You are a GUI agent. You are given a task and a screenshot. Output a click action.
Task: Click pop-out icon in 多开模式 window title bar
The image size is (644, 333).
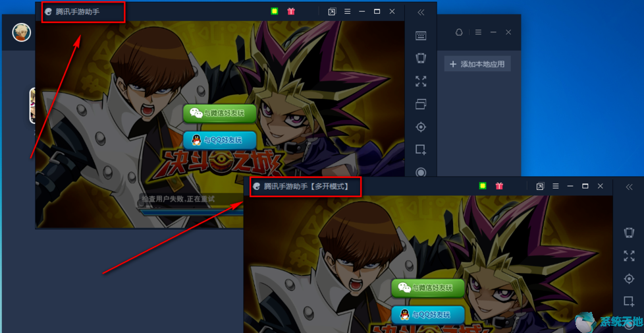[x=540, y=187]
